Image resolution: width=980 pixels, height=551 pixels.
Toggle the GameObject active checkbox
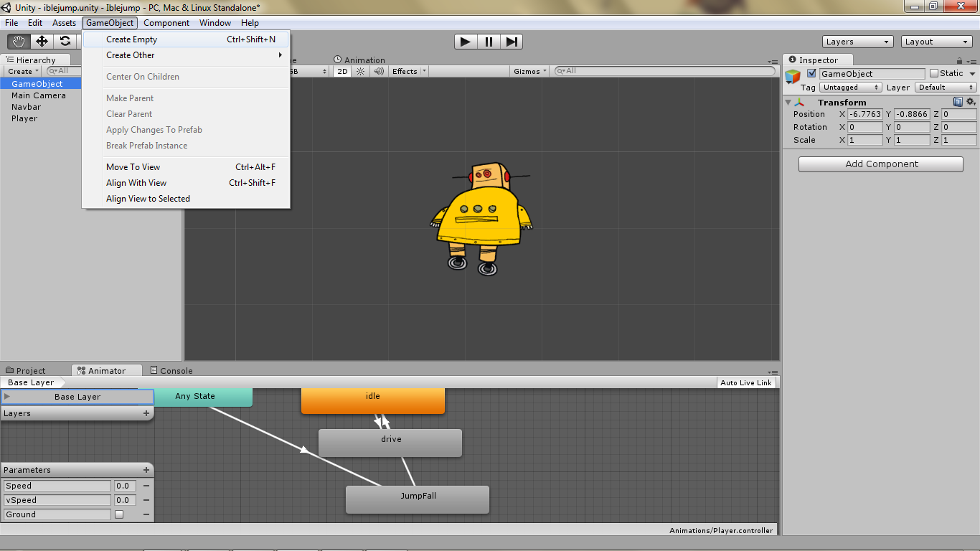point(811,73)
